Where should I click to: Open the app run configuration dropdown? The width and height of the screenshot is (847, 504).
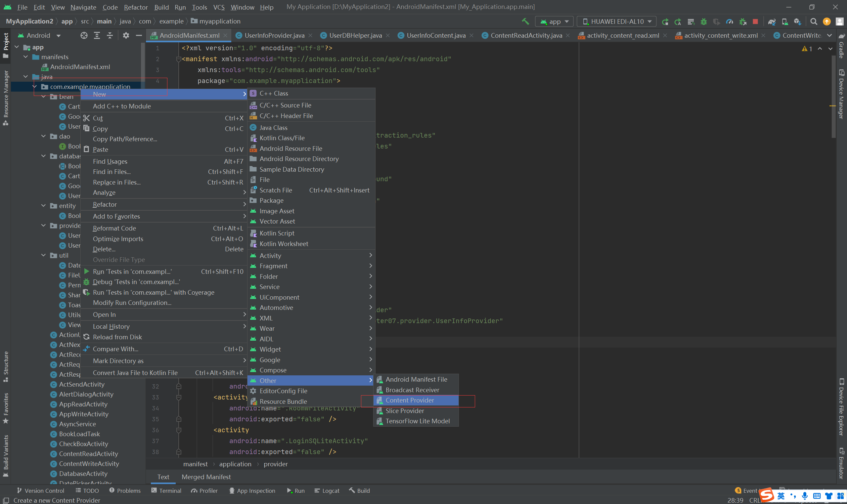click(x=554, y=21)
